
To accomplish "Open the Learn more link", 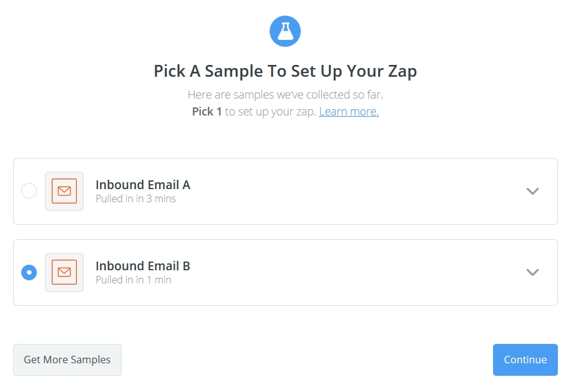I will pyautogui.click(x=349, y=111).
